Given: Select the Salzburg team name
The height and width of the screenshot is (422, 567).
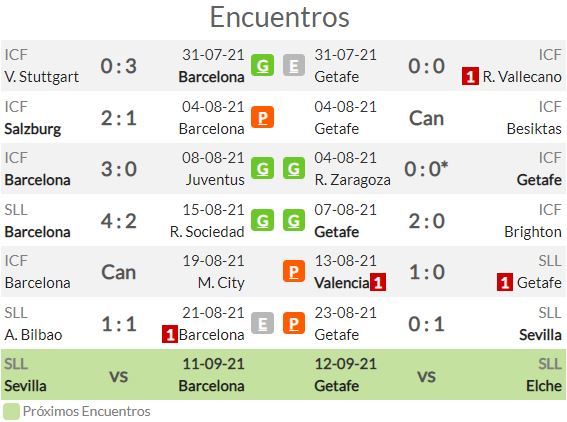Looking at the screenshot, I should (x=33, y=129).
